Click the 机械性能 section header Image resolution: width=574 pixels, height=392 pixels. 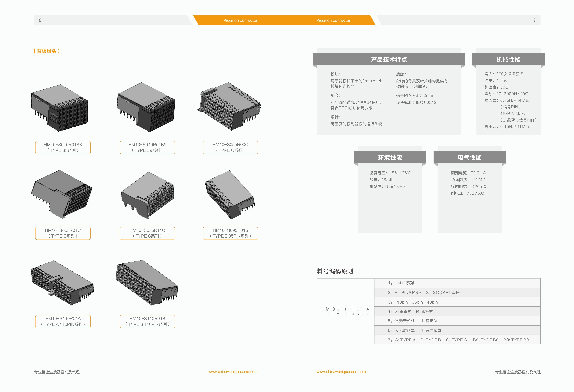[x=508, y=60]
